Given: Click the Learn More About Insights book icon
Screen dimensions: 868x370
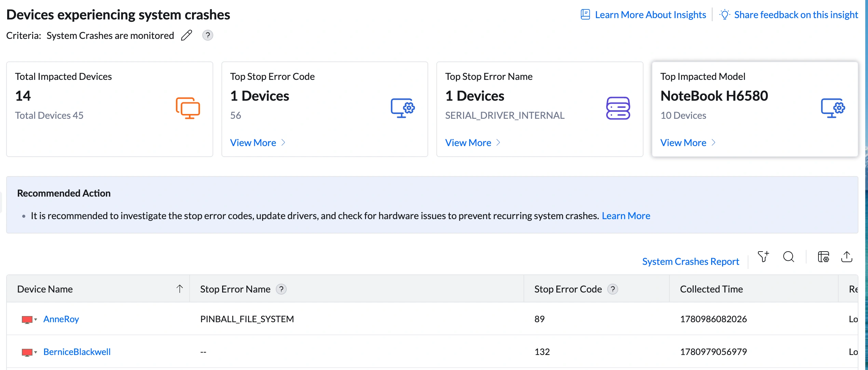Looking at the screenshot, I should tap(585, 15).
